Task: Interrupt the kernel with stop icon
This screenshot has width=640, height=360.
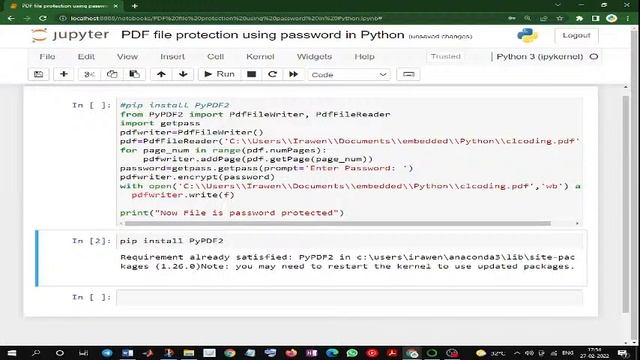Action: coord(251,74)
